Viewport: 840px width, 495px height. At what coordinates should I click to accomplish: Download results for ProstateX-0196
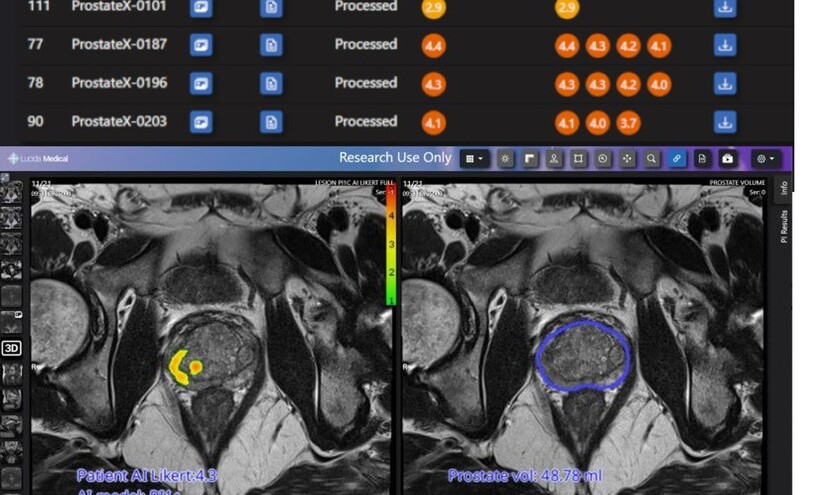(x=725, y=84)
